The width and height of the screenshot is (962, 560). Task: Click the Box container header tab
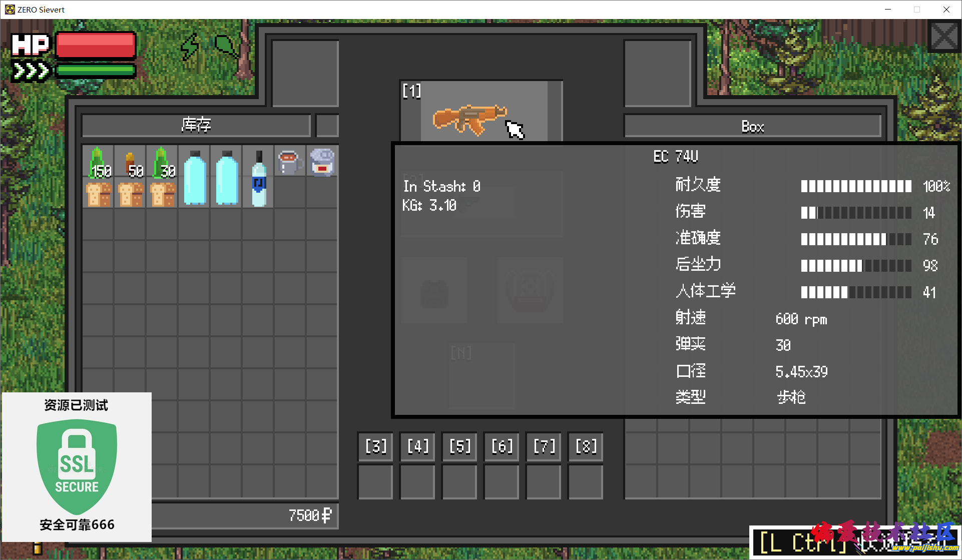click(752, 126)
